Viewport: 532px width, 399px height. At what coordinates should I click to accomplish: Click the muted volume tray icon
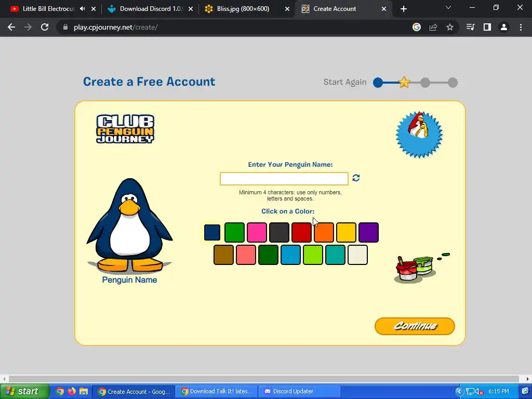(478, 392)
